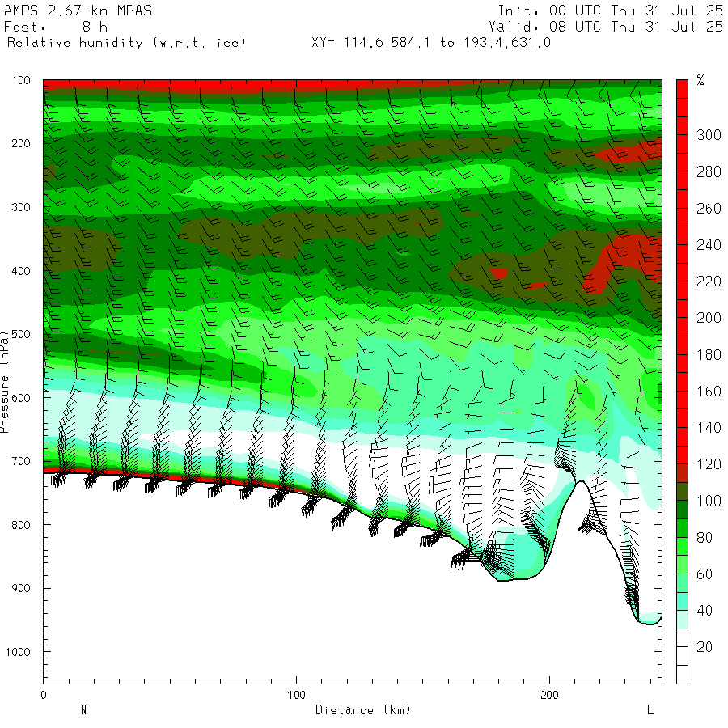Click the colorbar label 300
The image size is (728, 728).
pos(709,135)
